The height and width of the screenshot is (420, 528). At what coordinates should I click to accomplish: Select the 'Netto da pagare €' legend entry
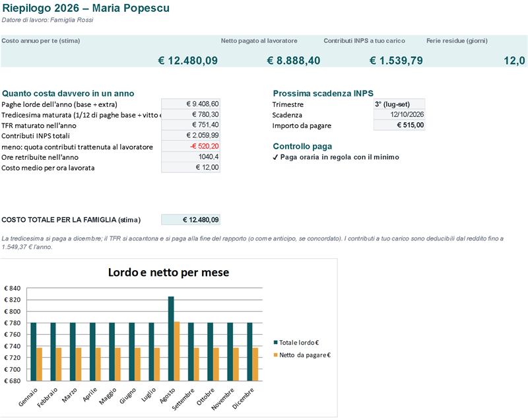[302, 355]
